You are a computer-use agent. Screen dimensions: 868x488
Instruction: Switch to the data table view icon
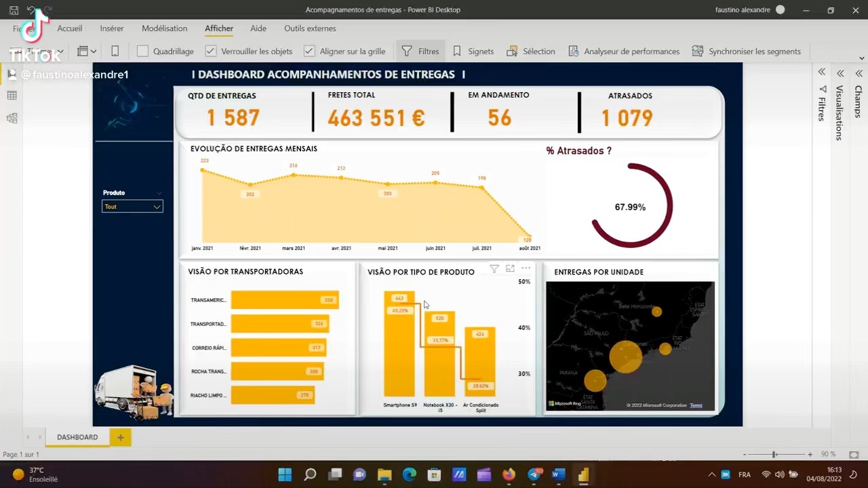click(12, 96)
